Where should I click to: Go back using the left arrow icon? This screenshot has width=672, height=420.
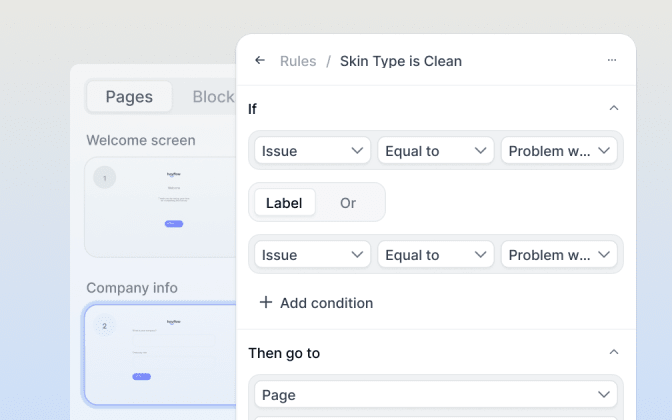click(260, 60)
